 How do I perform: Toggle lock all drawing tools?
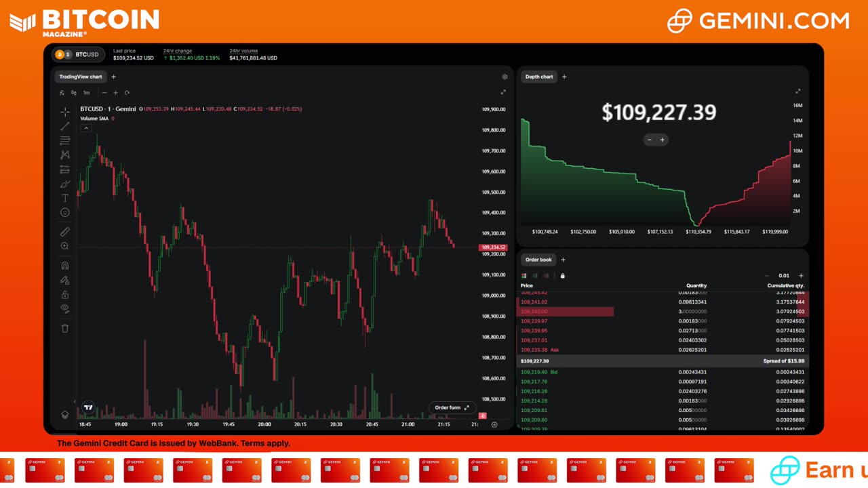click(x=65, y=294)
